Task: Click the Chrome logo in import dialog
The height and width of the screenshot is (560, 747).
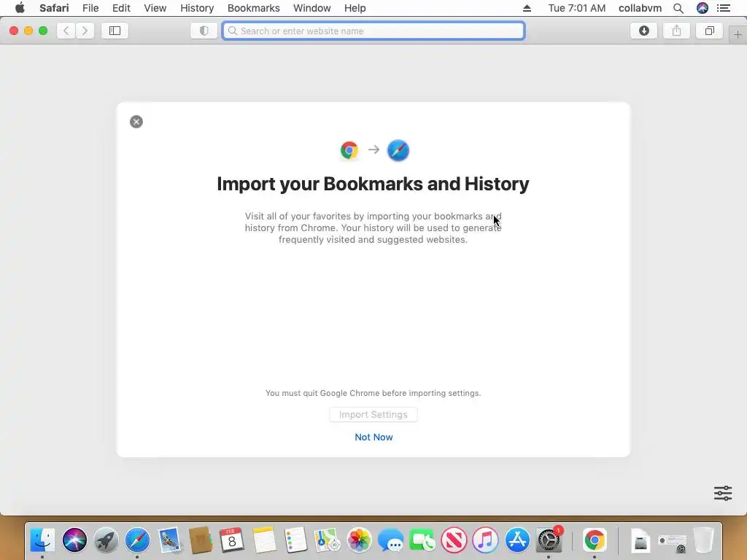Action: (349, 150)
